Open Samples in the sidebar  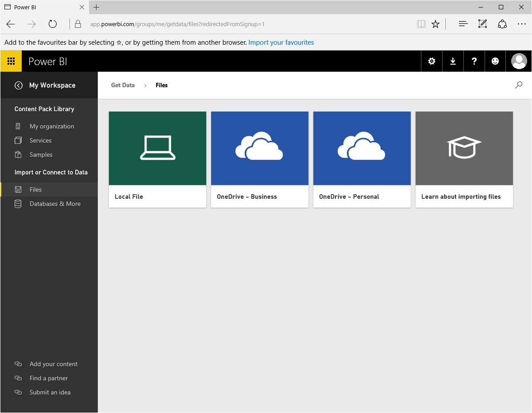pos(41,154)
